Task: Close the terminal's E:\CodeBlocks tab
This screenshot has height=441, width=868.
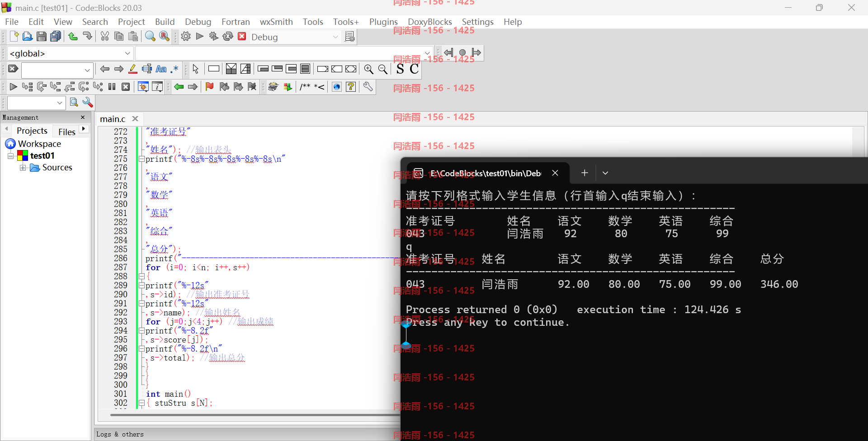Action: tap(555, 173)
